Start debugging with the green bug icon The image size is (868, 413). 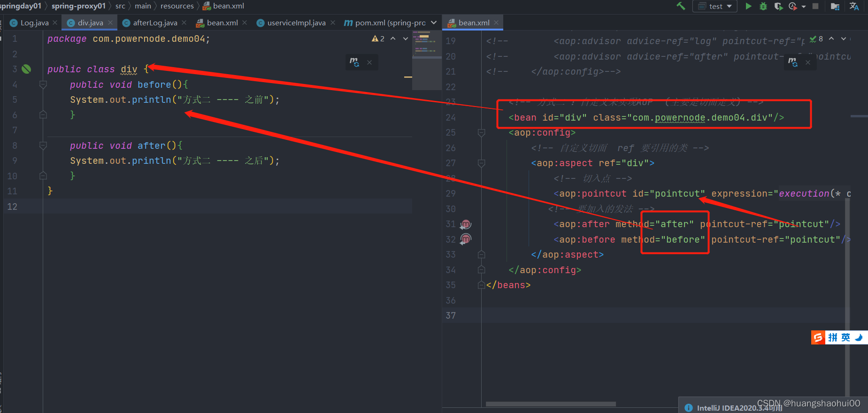pos(763,6)
